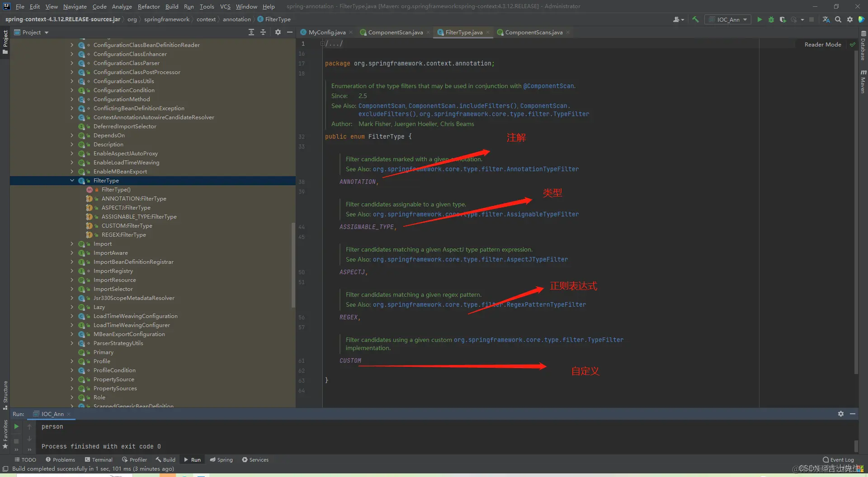Click the translate icon in the toolbar
The width and height of the screenshot is (868, 477).
pos(826,19)
